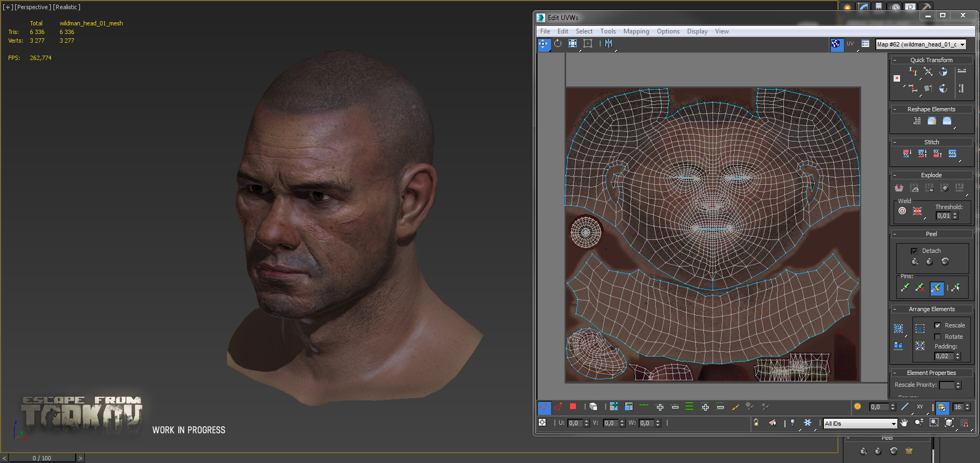The width and height of the screenshot is (980, 463).
Task: Click the Rotate +90 icon in Quick Transform
Action: pos(943,72)
